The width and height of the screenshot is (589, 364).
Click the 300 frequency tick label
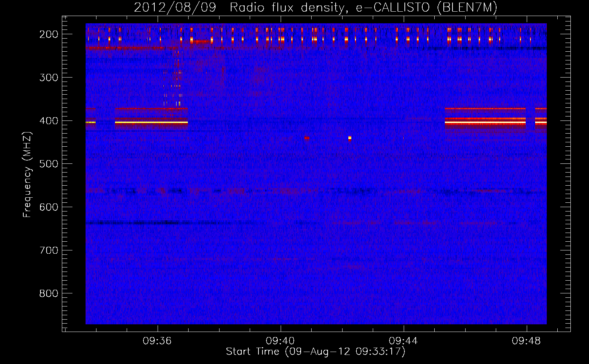[49, 78]
